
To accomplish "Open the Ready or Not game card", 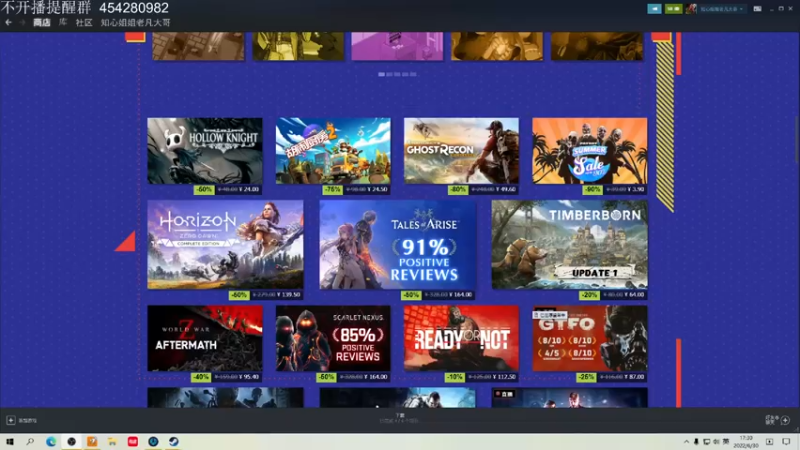I will point(461,338).
